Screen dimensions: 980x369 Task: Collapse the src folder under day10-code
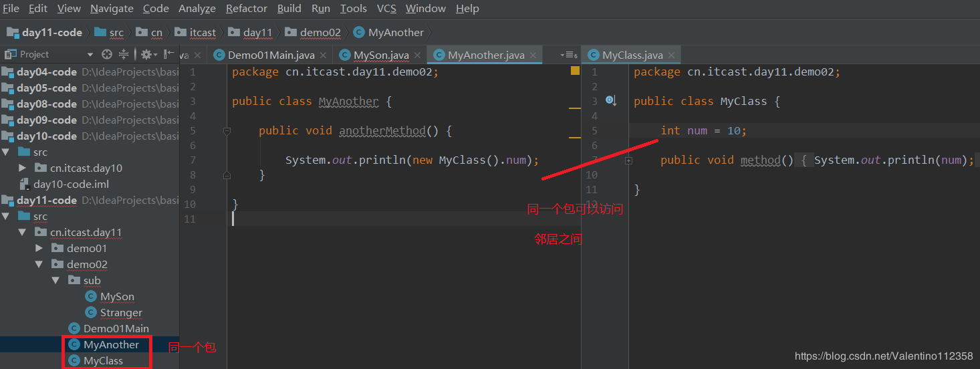(x=6, y=152)
